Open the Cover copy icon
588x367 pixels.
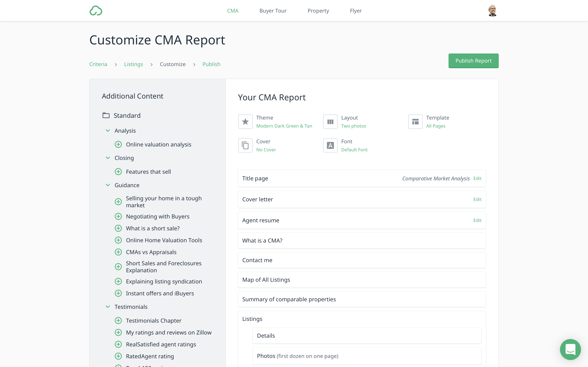(245, 145)
